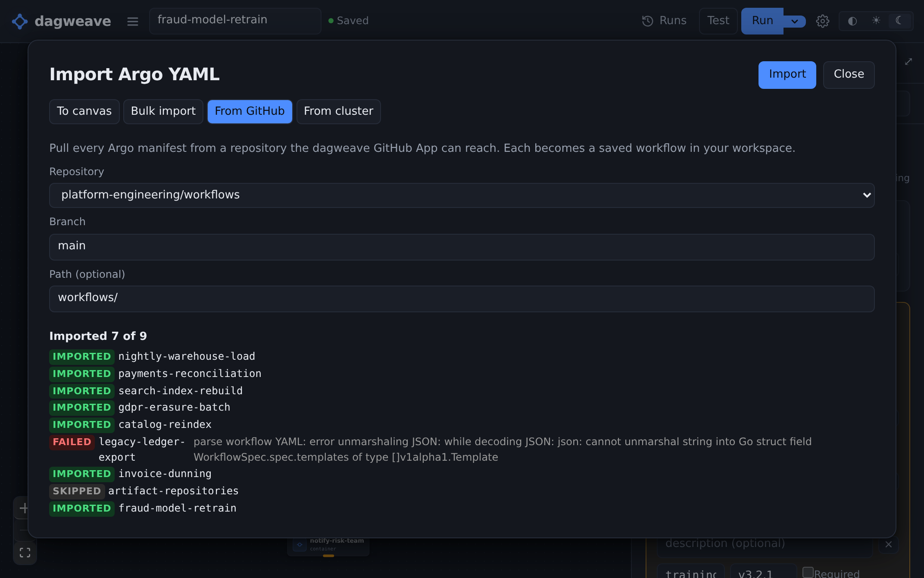924x578 pixels.
Task: Click artifact-repositories in results
Action: pos(173,491)
